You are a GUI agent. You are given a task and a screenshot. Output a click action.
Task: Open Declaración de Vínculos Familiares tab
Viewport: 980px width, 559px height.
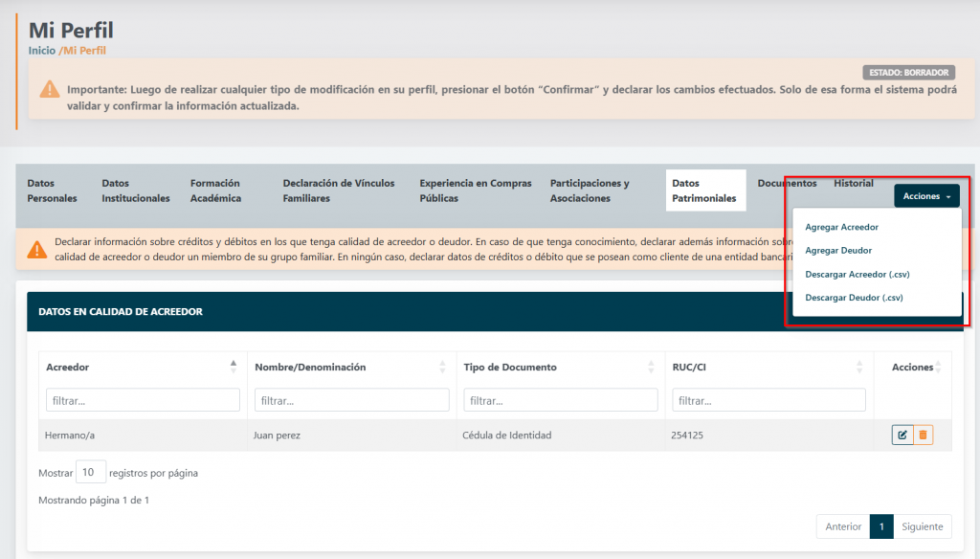click(x=339, y=190)
